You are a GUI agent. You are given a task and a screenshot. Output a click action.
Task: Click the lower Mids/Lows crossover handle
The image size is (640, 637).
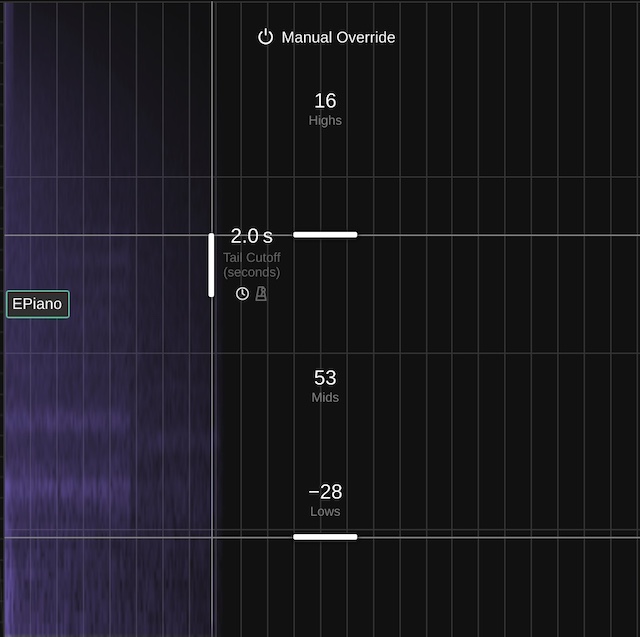[325, 537]
